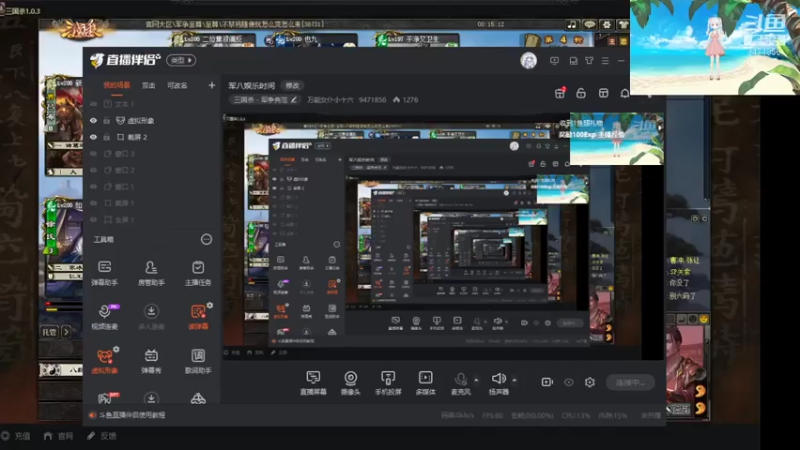Open the 主播任务 streamer tasks tool
This screenshot has height=450, width=800.
[x=198, y=273]
